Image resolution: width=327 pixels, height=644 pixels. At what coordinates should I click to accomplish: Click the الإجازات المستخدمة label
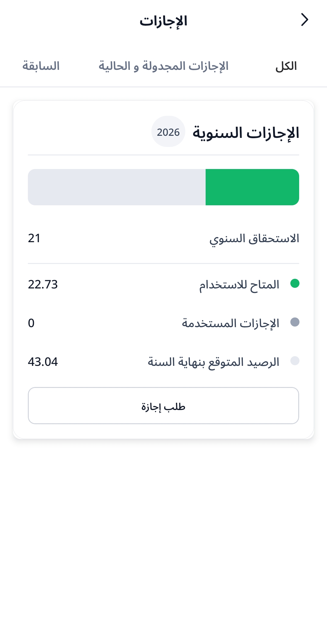pos(230,323)
